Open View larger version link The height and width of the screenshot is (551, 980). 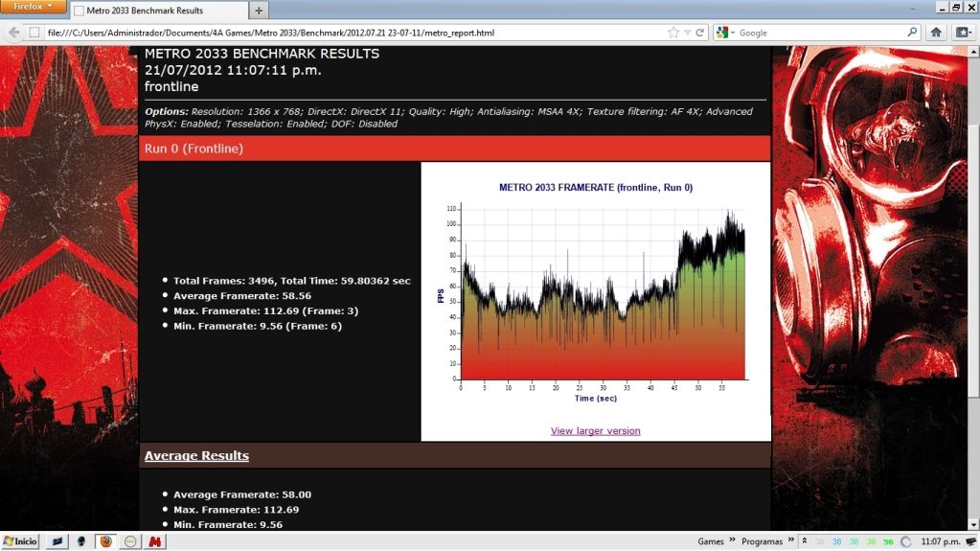click(x=595, y=431)
